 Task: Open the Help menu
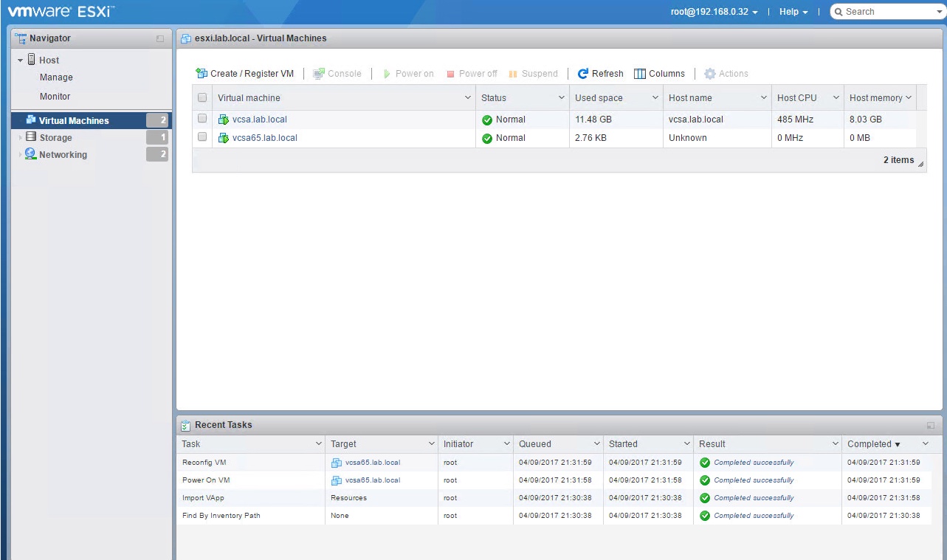tap(793, 12)
